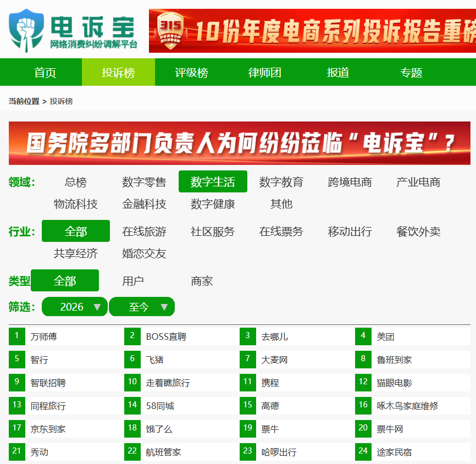Select the 金融科技 domain filter

[144, 204]
